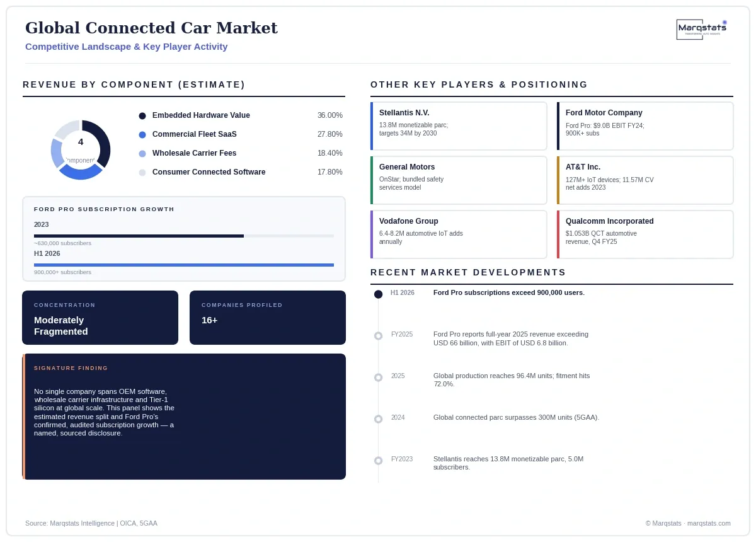756x542 pixels.
Task: Click 'Ford Pro subscriptions exceed 900,000 users' entry
Action: [x=509, y=292]
